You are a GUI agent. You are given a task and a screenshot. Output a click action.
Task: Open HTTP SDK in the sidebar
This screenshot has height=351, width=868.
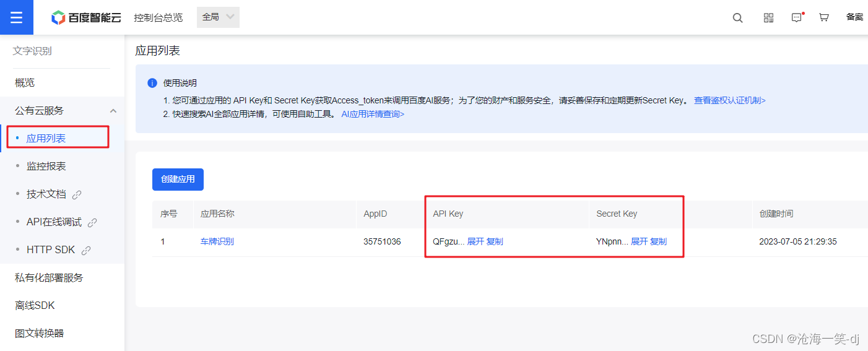(51, 250)
